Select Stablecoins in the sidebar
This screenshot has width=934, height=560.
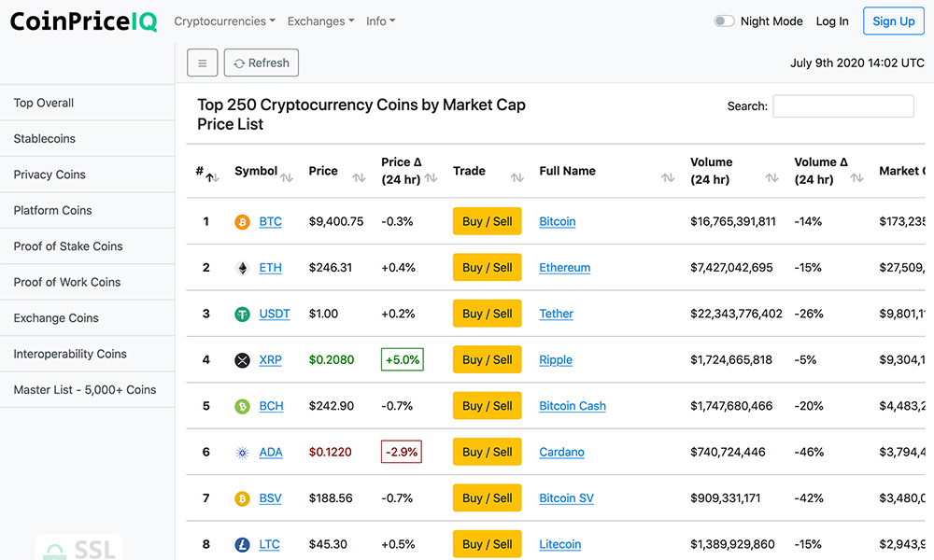[45, 139]
